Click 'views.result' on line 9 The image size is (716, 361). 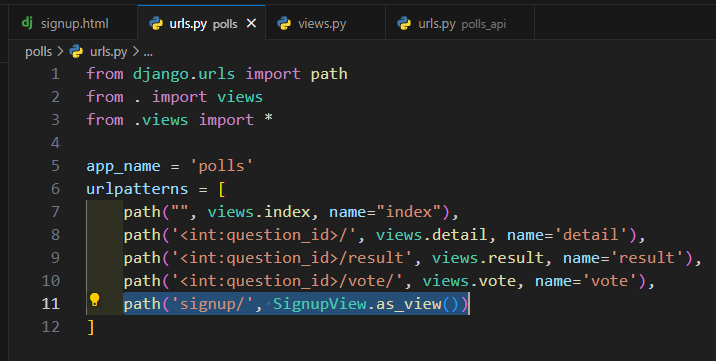[488, 258]
